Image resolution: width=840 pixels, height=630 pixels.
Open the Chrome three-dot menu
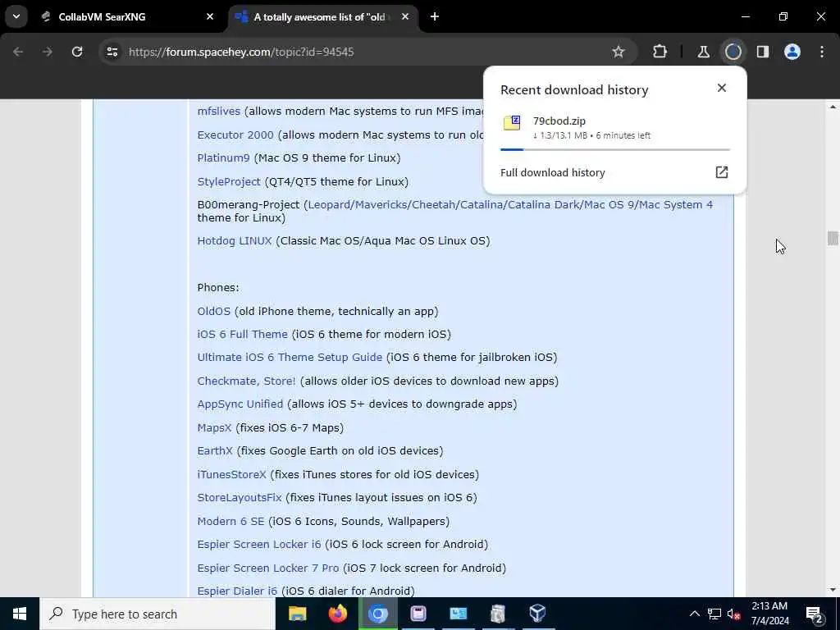click(822, 52)
